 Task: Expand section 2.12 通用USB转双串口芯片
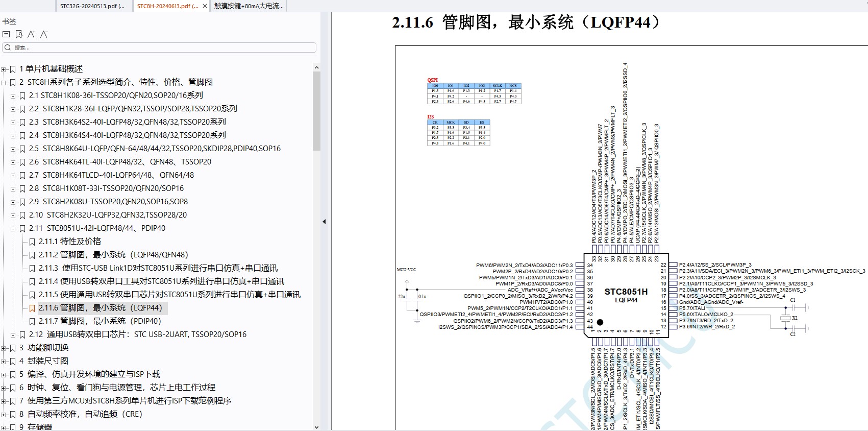[x=13, y=334]
